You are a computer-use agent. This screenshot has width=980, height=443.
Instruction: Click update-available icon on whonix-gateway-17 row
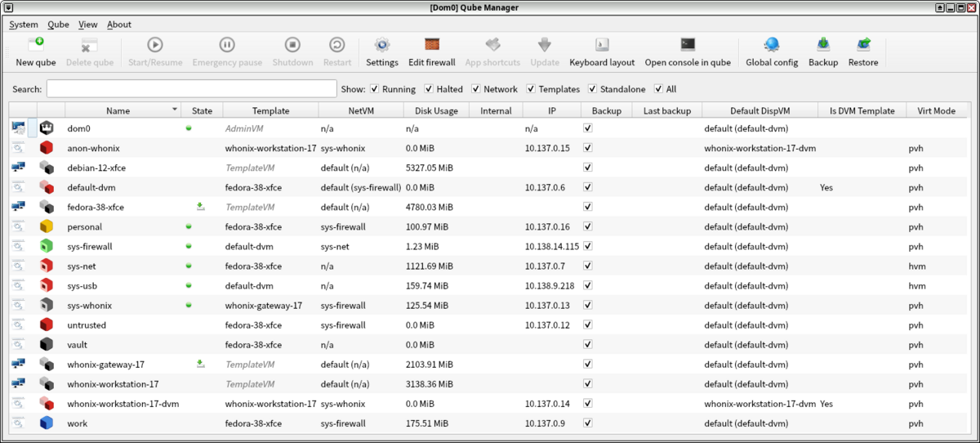[x=201, y=364]
